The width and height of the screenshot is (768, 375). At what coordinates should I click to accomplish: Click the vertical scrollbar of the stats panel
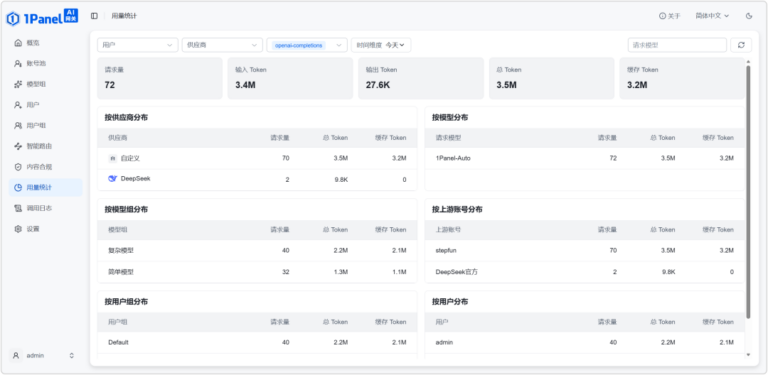748,192
